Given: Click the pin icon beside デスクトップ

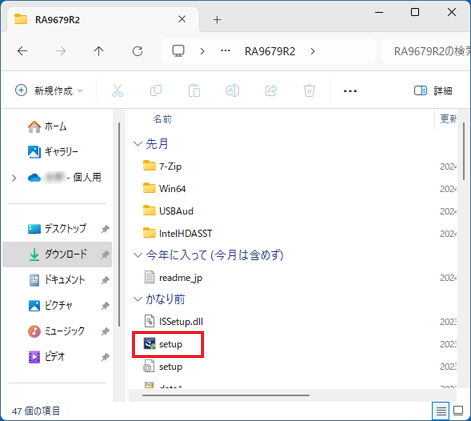Looking at the screenshot, I should (105, 229).
